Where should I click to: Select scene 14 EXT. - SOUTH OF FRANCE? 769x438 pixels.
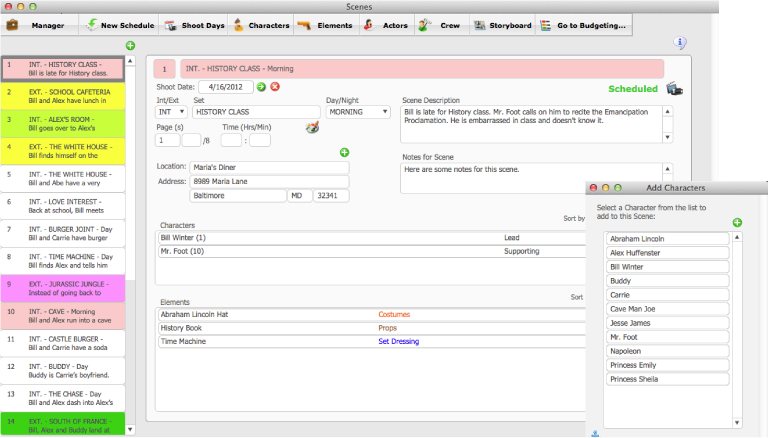pos(64,424)
